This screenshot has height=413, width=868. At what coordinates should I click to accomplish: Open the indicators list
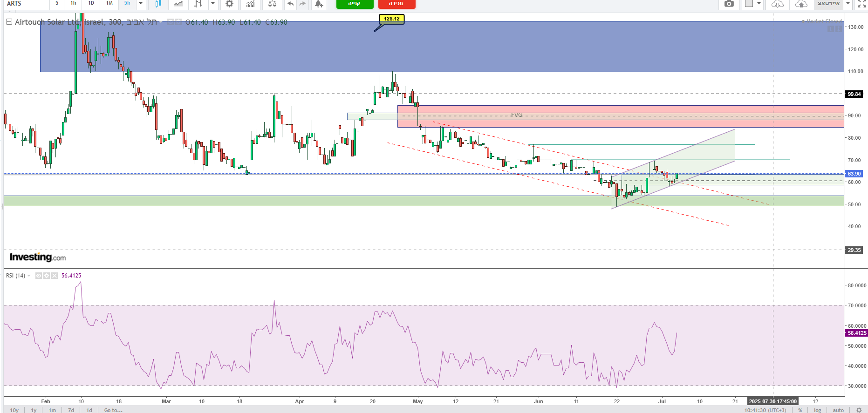(x=251, y=4)
